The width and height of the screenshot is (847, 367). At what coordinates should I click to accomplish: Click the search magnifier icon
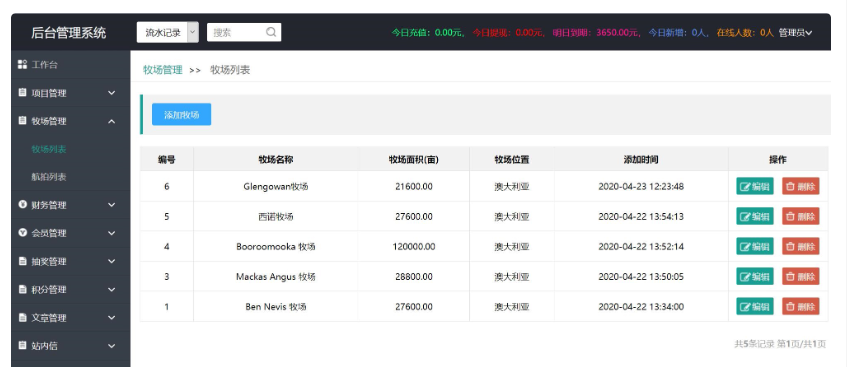tap(271, 32)
